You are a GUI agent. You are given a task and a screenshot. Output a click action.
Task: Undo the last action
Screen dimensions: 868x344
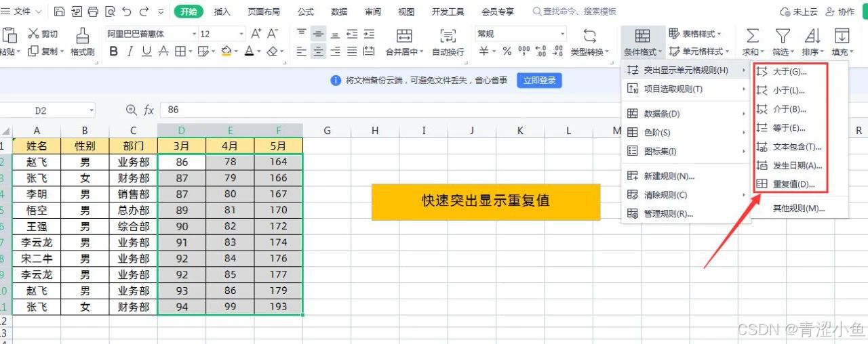pos(127,12)
